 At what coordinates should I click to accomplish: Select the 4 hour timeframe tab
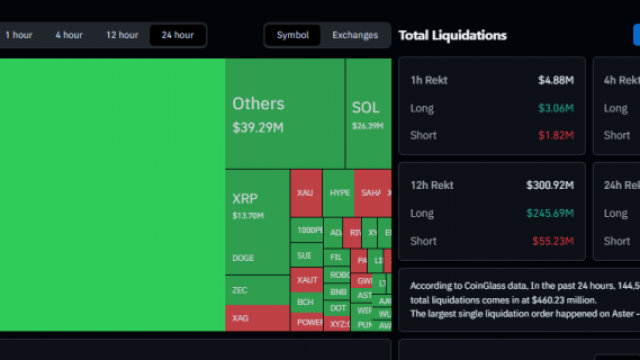pyautogui.click(x=69, y=35)
